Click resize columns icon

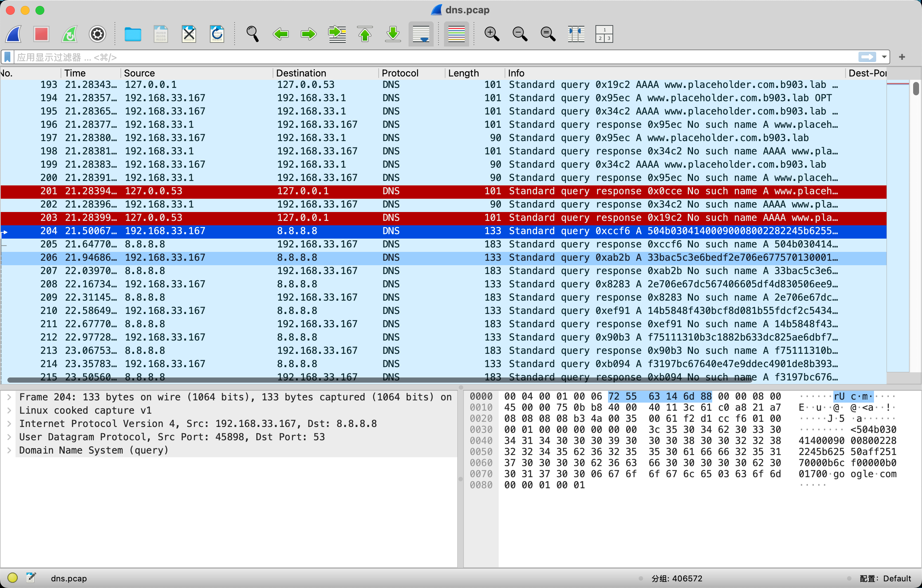coord(576,34)
